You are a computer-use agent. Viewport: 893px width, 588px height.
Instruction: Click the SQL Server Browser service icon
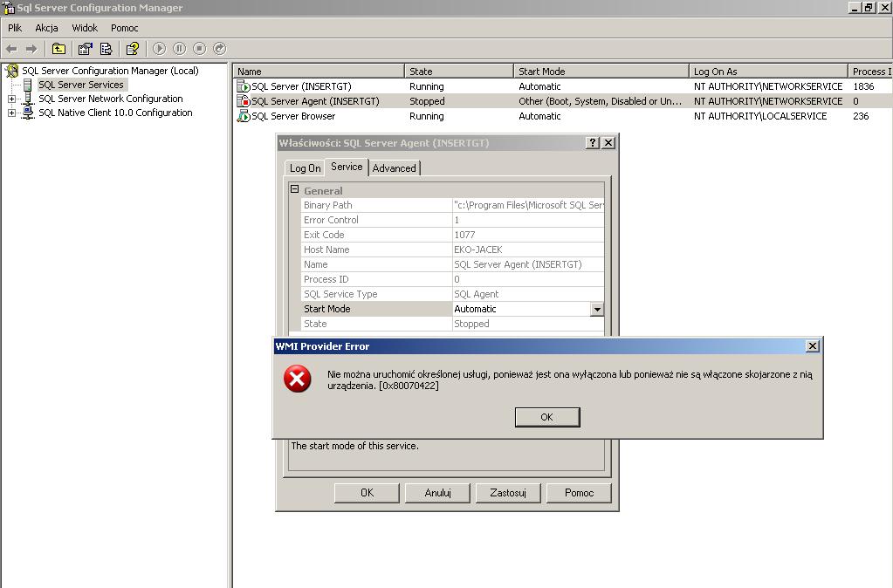(x=244, y=116)
